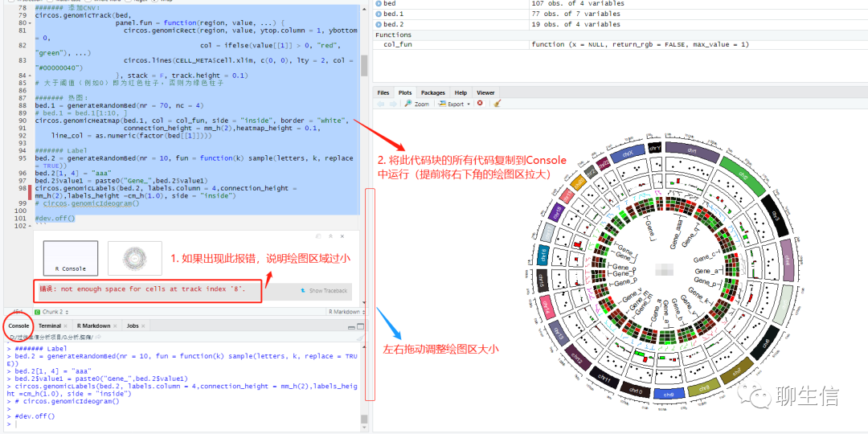Click the source editor vertical scrollbar thumb
The height and width of the screenshot is (434, 868).
364,66
